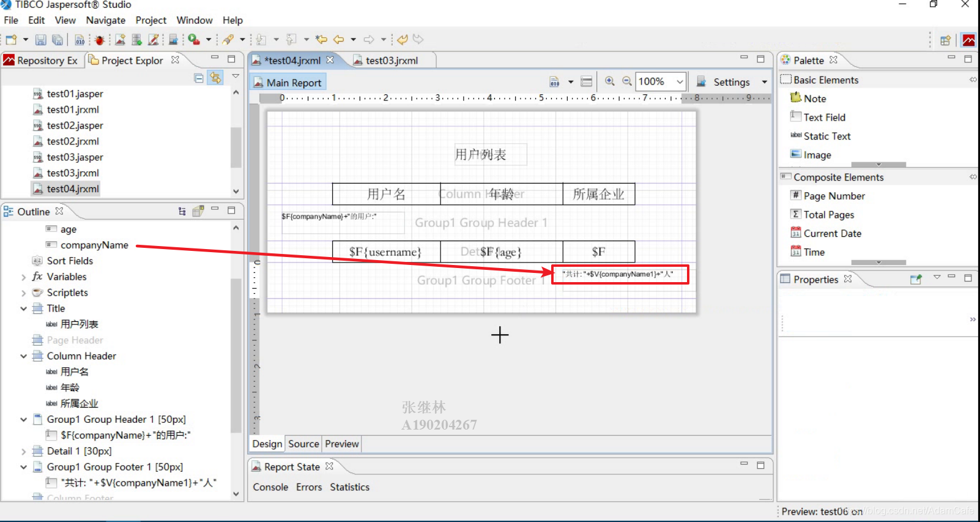Select the Page Number composite element
980x522 pixels.
click(x=828, y=196)
